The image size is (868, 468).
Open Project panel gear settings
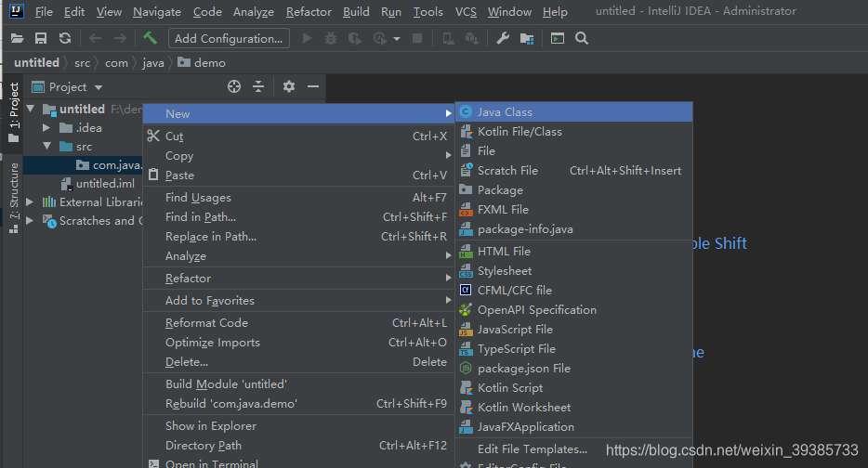[x=289, y=86]
